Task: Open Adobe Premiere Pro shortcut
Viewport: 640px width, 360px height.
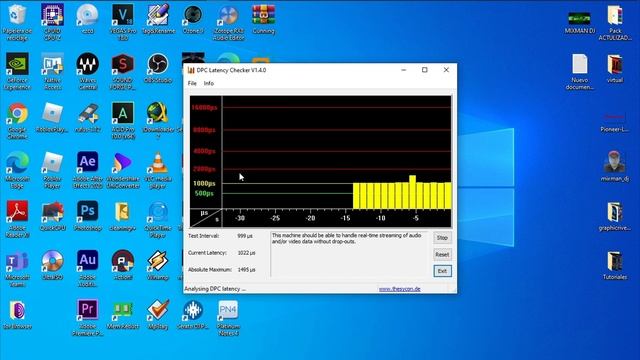Action: pos(87,318)
